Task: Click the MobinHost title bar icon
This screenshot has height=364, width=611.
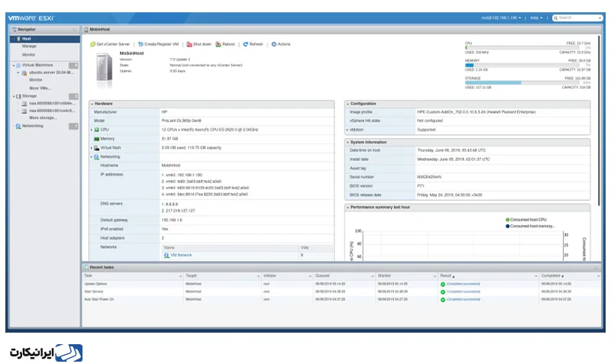Action: pyautogui.click(x=86, y=30)
